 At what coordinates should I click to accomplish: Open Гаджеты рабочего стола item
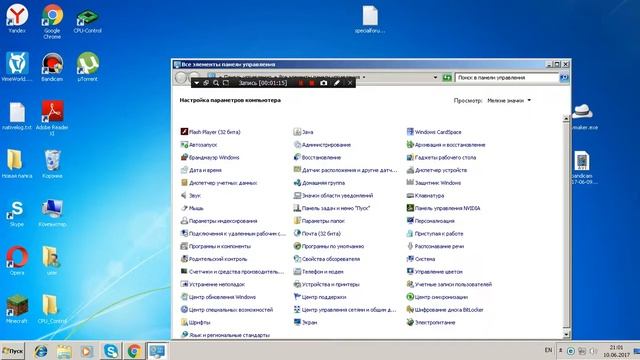(x=441, y=157)
